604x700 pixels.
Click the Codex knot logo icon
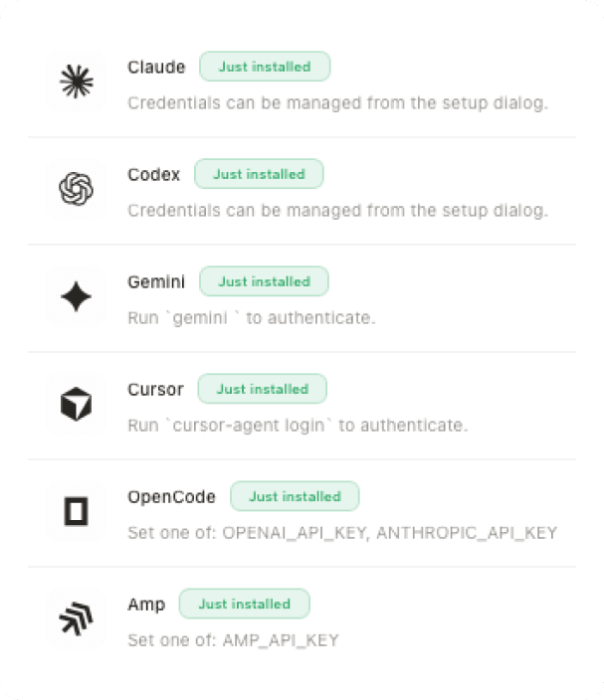77,190
